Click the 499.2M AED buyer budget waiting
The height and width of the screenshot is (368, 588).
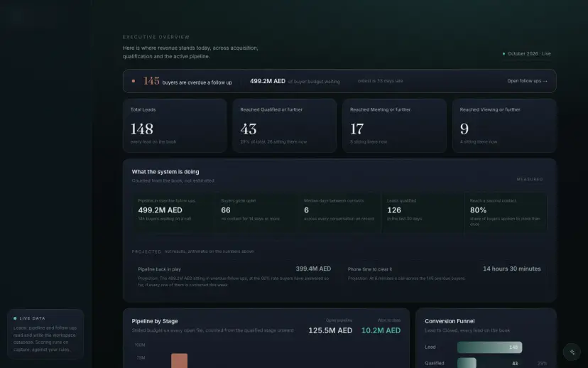(268, 81)
